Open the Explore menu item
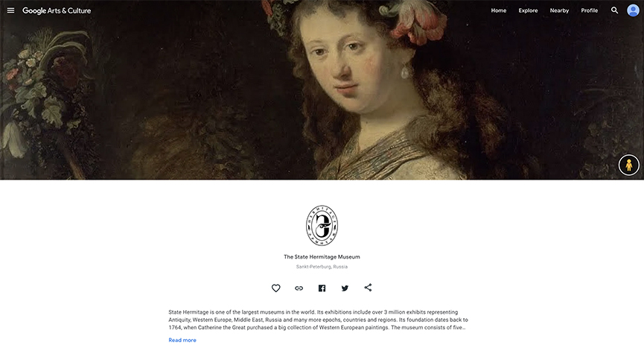Screen dimensions: 644x360 coord(528,10)
